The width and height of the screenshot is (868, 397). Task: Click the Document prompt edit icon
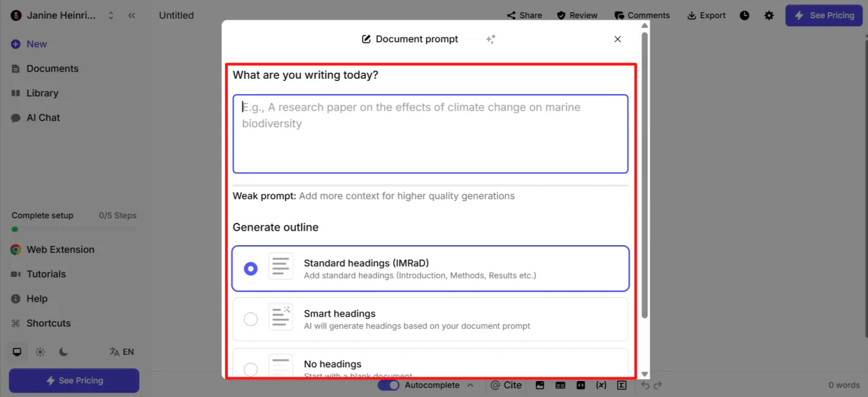pos(366,39)
